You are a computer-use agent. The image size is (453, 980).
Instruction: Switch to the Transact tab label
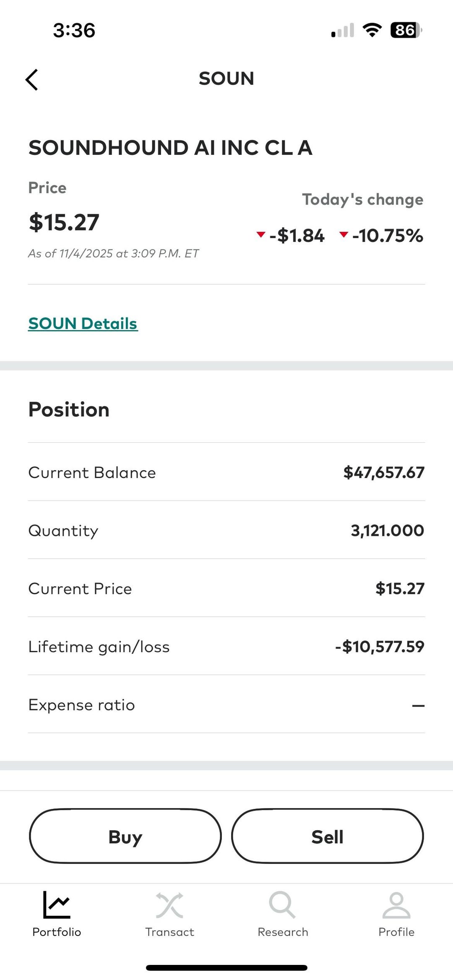click(x=169, y=932)
